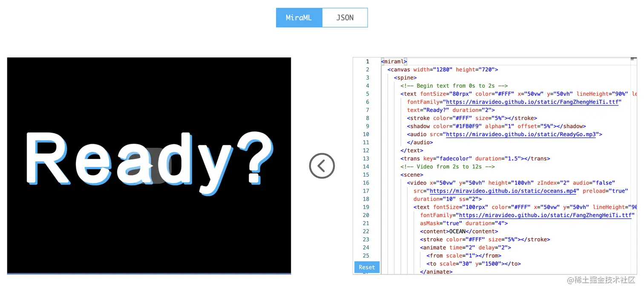Click the trans key="fadecolor" line
Screen dimensions: 644x293
click(x=475, y=159)
